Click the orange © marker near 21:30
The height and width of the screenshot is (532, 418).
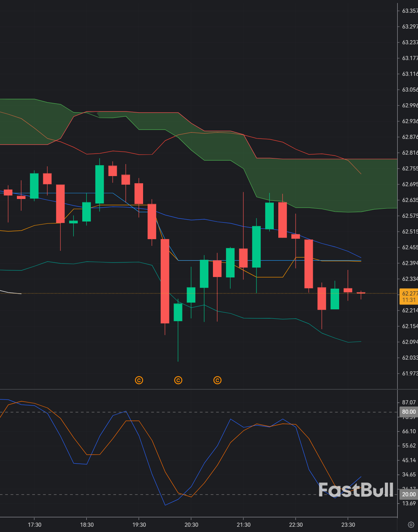click(217, 380)
